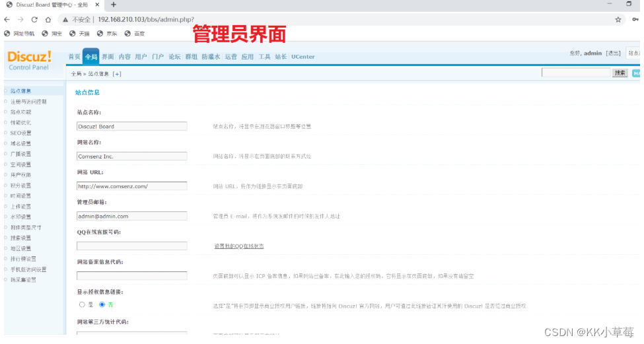The image size is (644, 344).
Task: Click the [+] add shortcut next to 站点信息
Action: point(117,74)
